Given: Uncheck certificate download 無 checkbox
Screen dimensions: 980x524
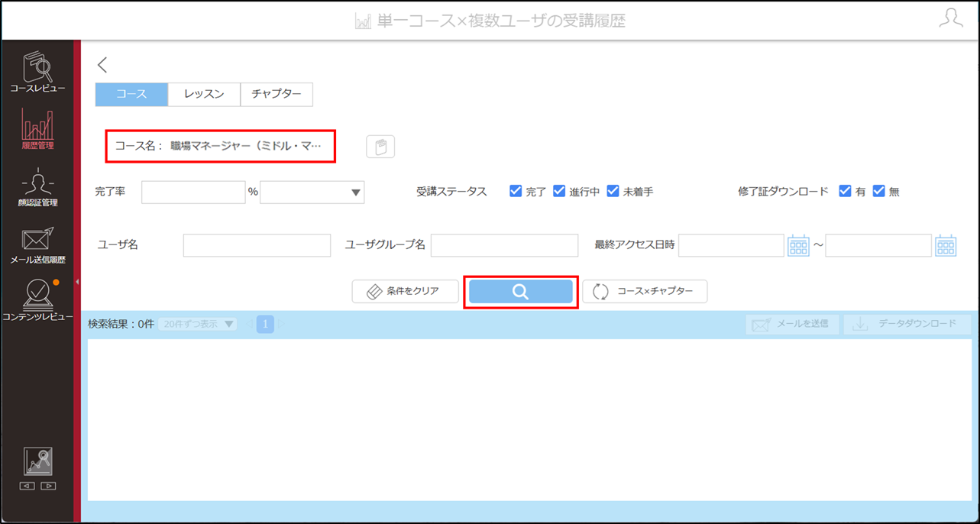Looking at the screenshot, I should (878, 191).
